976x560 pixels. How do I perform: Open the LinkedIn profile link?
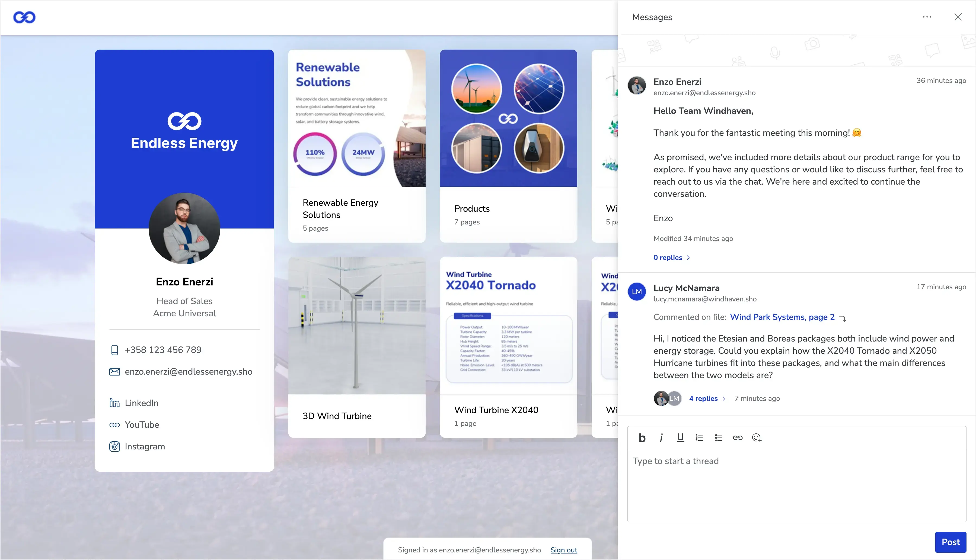click(x=141, y=403)
